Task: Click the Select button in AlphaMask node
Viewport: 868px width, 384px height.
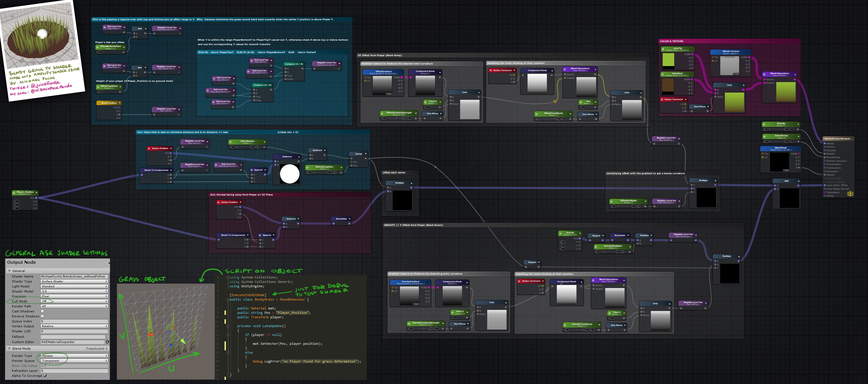Action: (x=786, y=170)
